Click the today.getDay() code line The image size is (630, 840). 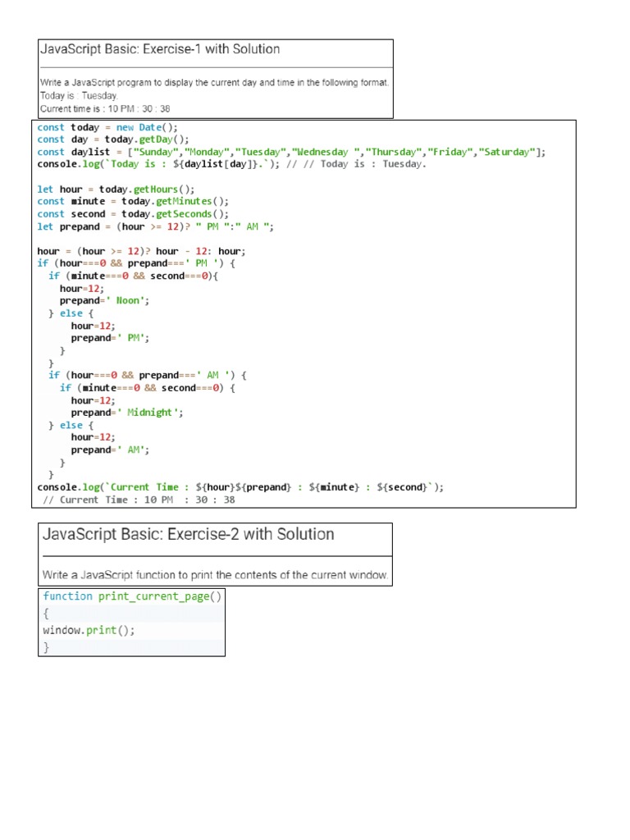point(113,139)
